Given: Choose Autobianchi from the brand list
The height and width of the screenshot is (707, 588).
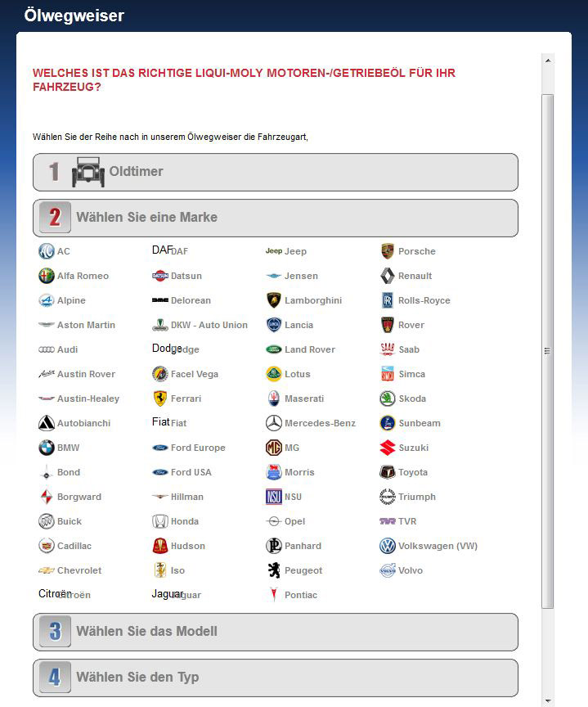Looking at the screenshot, I should [x=83, y=423].
